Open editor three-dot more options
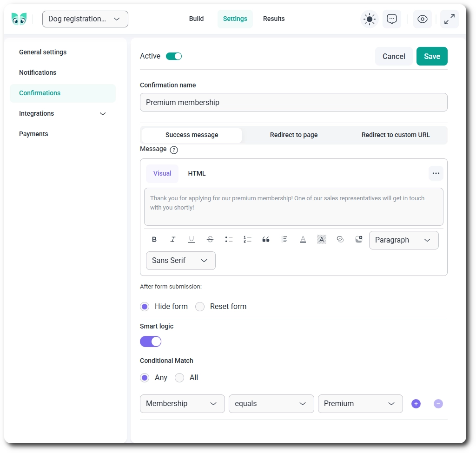 (x=436, y=173)
